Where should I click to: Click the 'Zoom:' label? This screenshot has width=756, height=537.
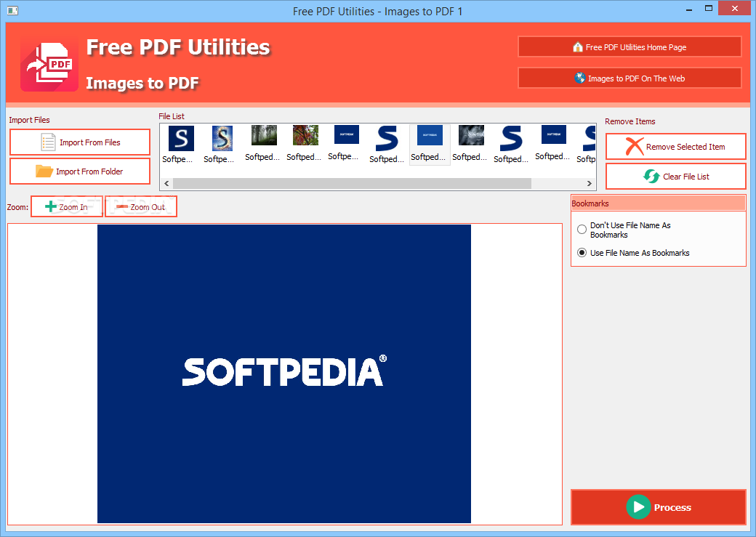pyautogui.click(x=17, y=207)
